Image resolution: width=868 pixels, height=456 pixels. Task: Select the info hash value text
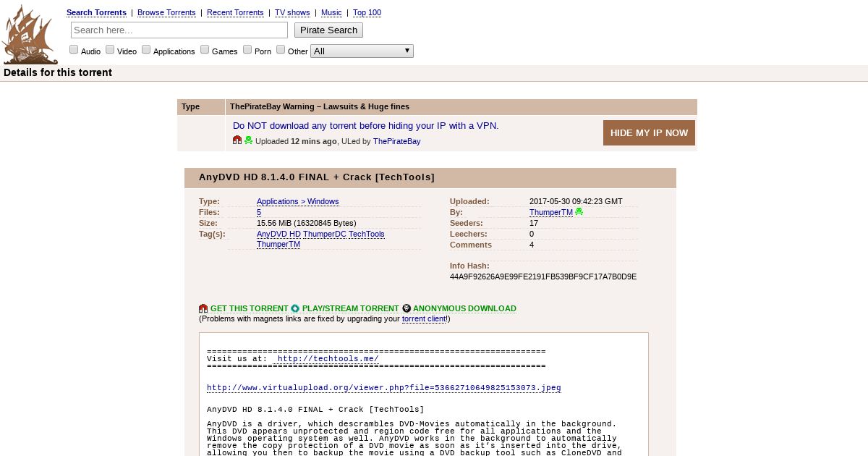(543, 276)
